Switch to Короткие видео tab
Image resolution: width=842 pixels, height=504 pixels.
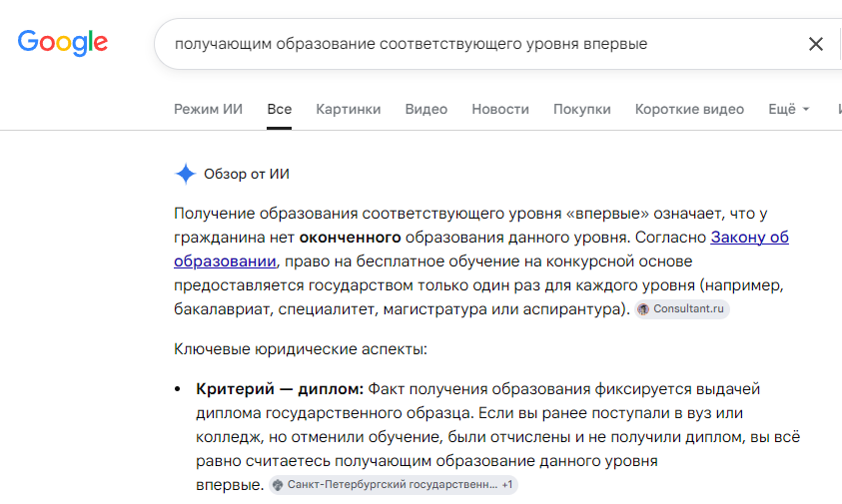point(689,109)
